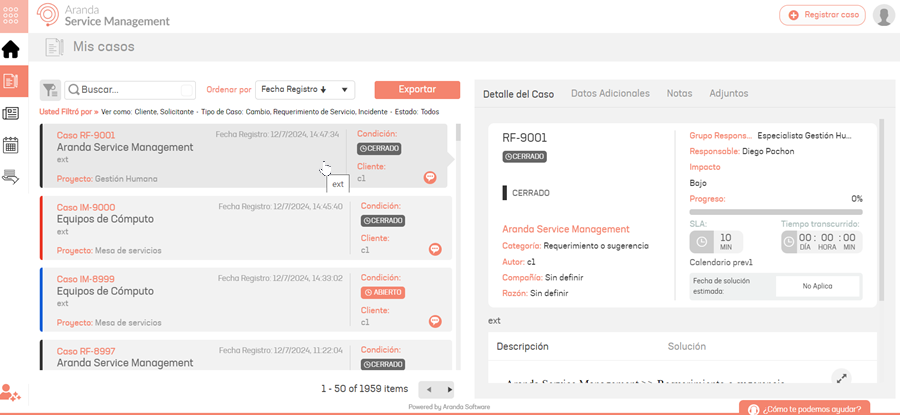Select the Solución tab
The width and height of the screenshot is (900, 415).
(x=686, y=347)
